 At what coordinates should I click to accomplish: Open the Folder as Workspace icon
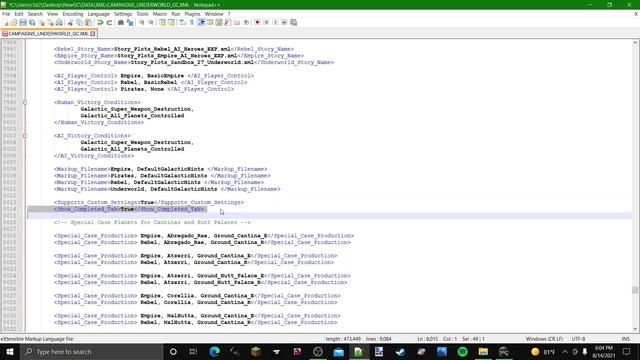tap(237, 22)
